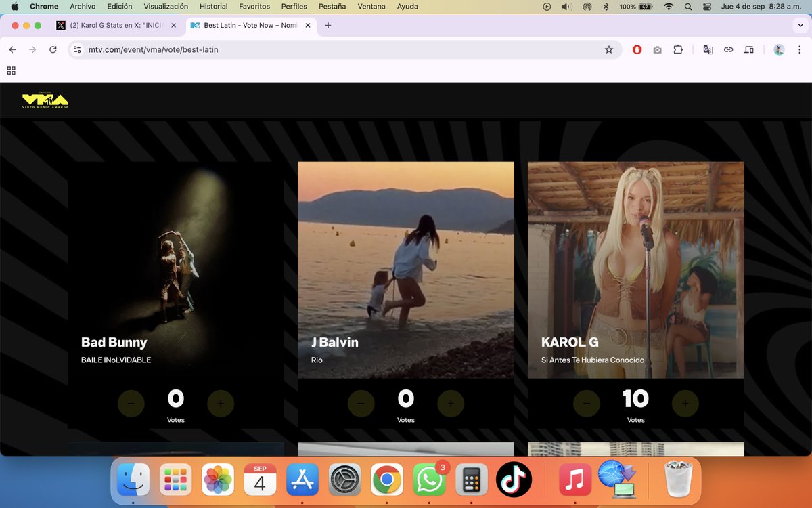Add a vote for KAROL G
The height and width of the screenshot is (508, 812).
[685, 404]
